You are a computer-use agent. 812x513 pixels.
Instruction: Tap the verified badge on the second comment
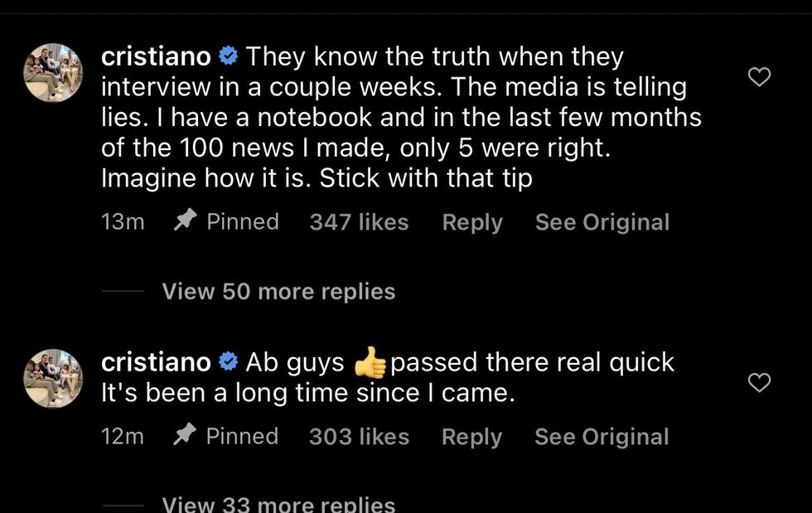click(228, 361)
